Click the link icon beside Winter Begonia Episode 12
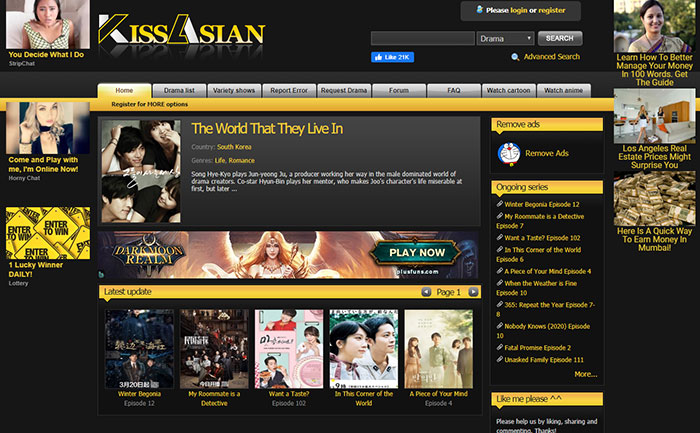This screenshot has height=433, width=700. click(x=499, y=204)
